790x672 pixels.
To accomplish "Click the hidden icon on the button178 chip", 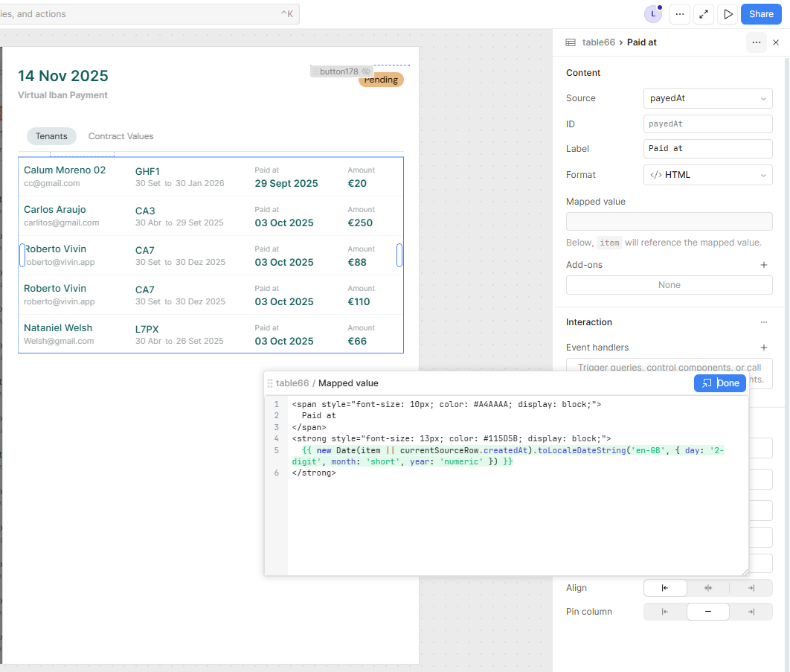I will [x=365, y=71].
